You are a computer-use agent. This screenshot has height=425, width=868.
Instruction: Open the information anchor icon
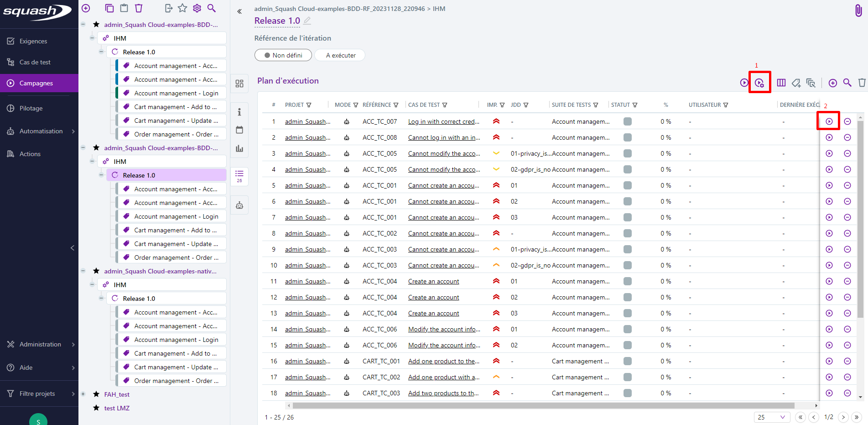coord(239,112)
